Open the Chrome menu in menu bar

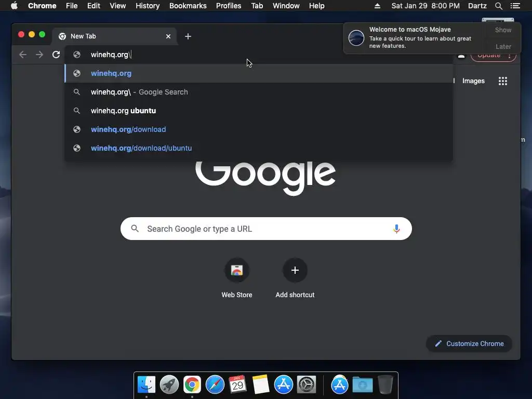pos(42,6)
